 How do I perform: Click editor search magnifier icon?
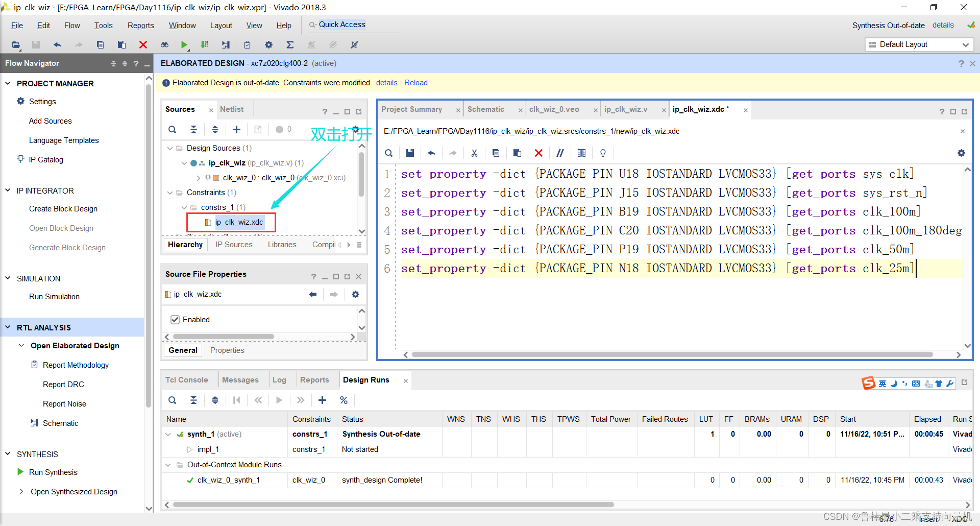tap(389, 153)
